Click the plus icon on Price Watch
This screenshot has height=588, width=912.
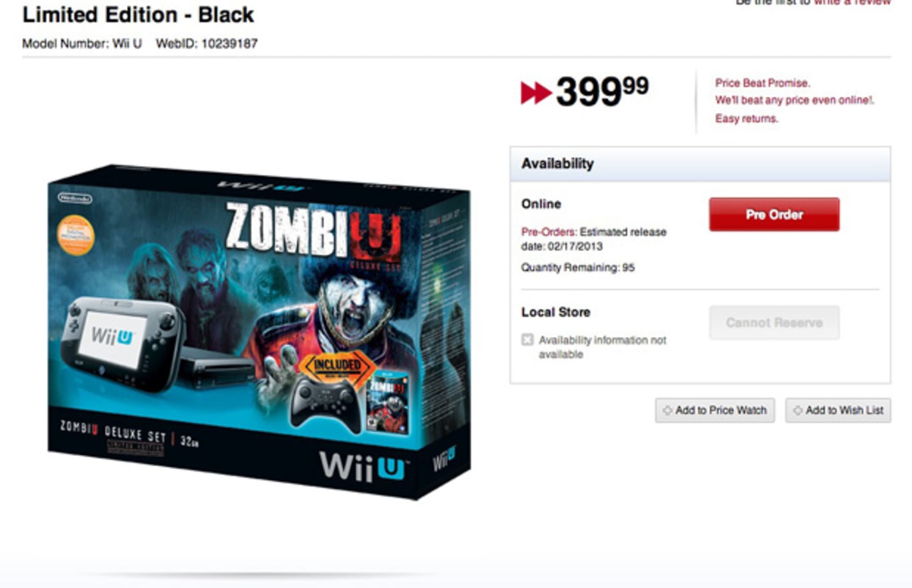point(667,410)
